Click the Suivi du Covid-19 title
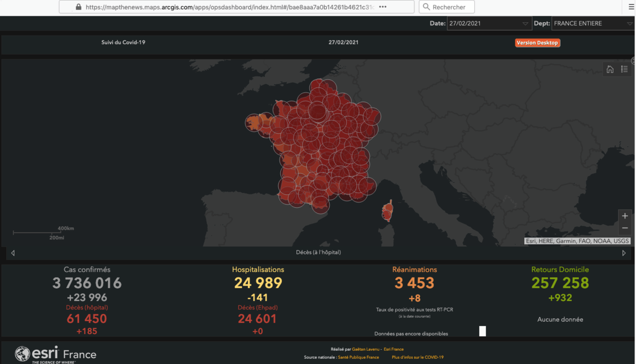 (x=123, y=42)
